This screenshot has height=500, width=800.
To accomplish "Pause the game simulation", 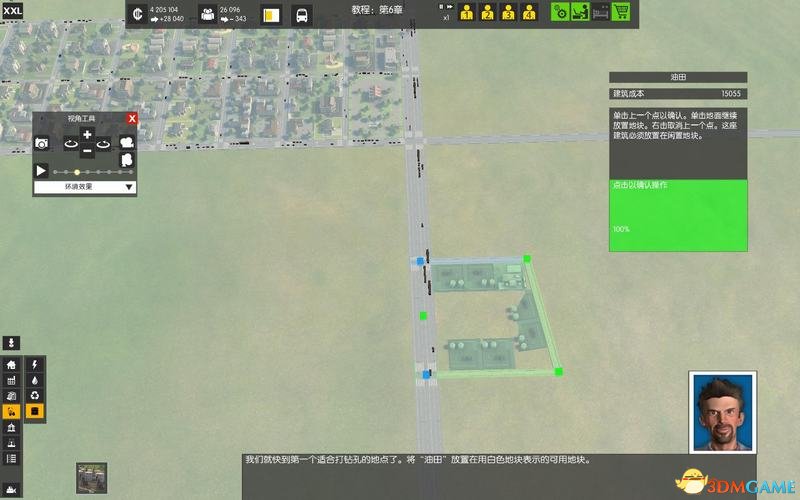I will (441, 7).
